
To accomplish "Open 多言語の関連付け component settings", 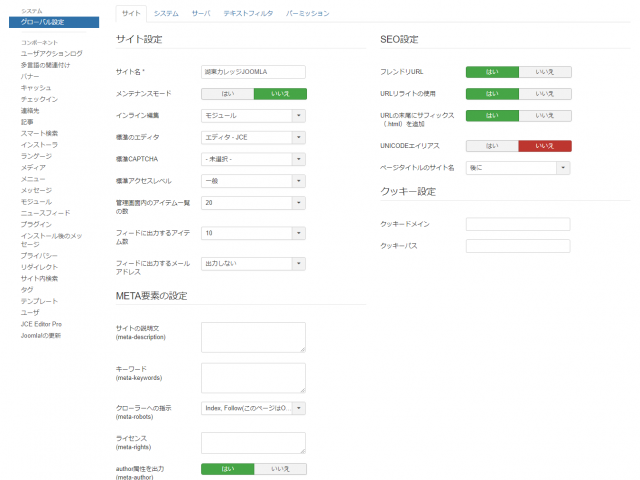I will (x=45, y=65).
